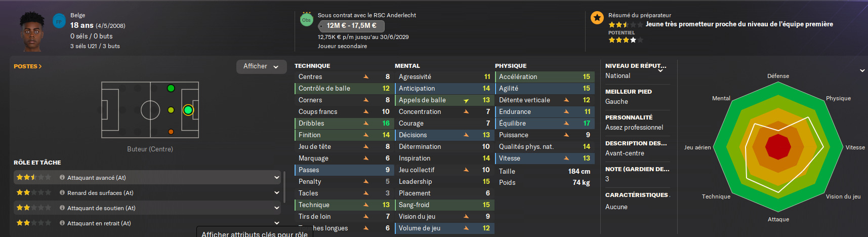Open the POSTES link
Screen dimensions: 868x237
pyautogui.click(x=27, y=66)
